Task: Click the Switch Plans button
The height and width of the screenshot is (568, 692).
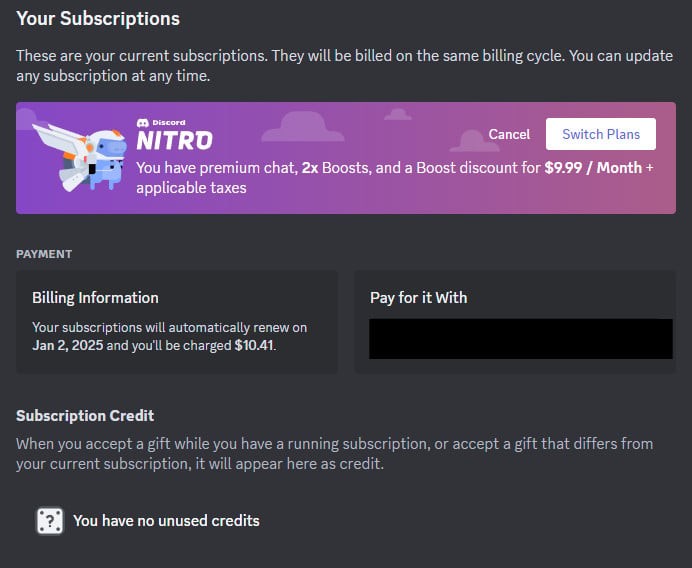Action: (x=600, y=134)
